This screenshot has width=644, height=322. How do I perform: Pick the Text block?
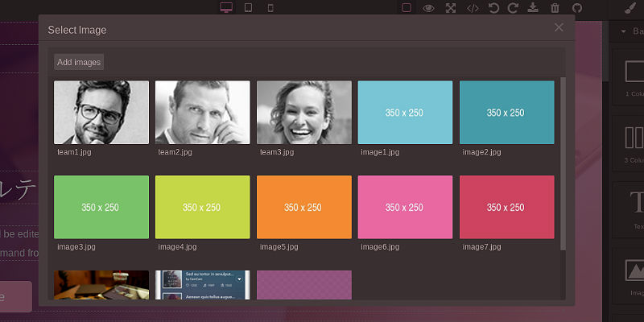pyautogui.click(x=629, y=210)
